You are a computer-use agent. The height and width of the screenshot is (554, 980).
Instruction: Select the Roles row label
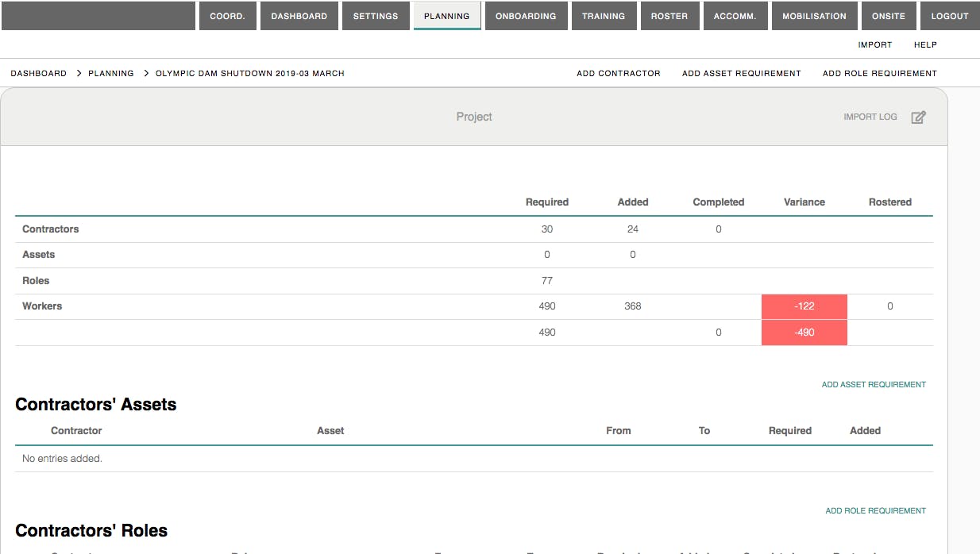coord(36,280)
